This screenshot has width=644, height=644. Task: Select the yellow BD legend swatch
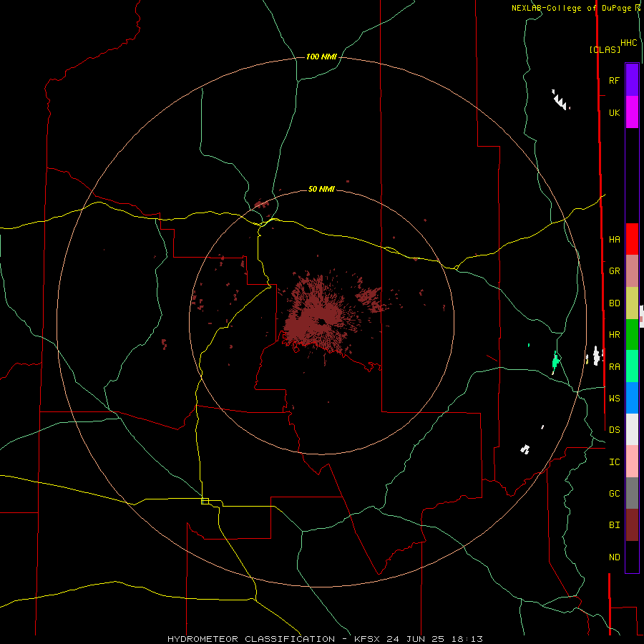click(x=632, y=303)
